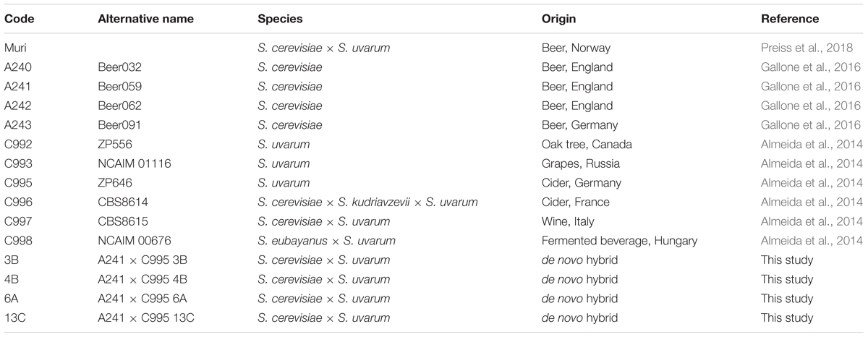Screen dimensions: 868x337
Task: Open the Preiss et al., 2018 reference
Action: [812, 48]
